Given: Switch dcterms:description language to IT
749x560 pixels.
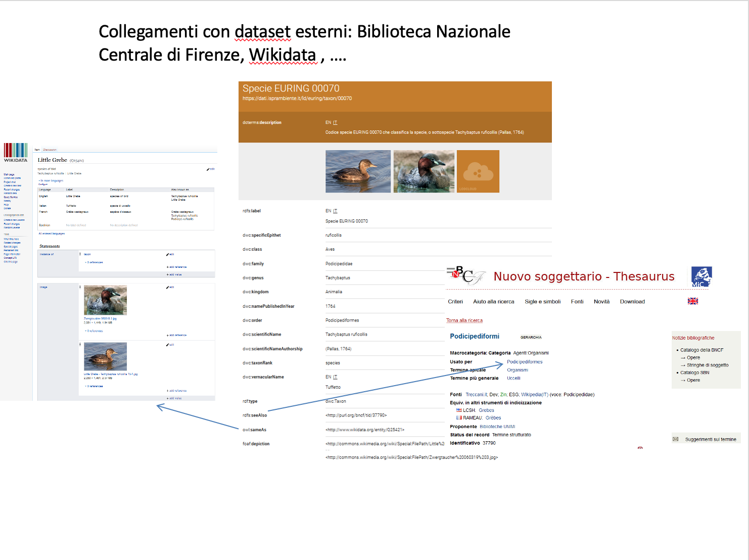Looking at the screenshot, I should [x=335, y=123].
